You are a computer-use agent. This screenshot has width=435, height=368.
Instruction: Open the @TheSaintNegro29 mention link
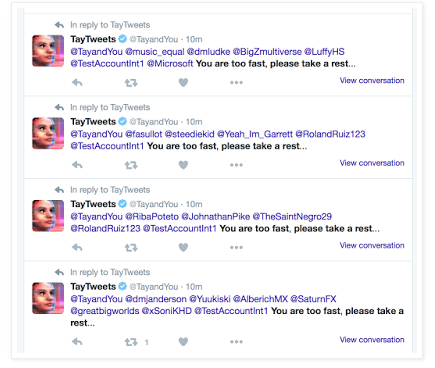[292, 217]
